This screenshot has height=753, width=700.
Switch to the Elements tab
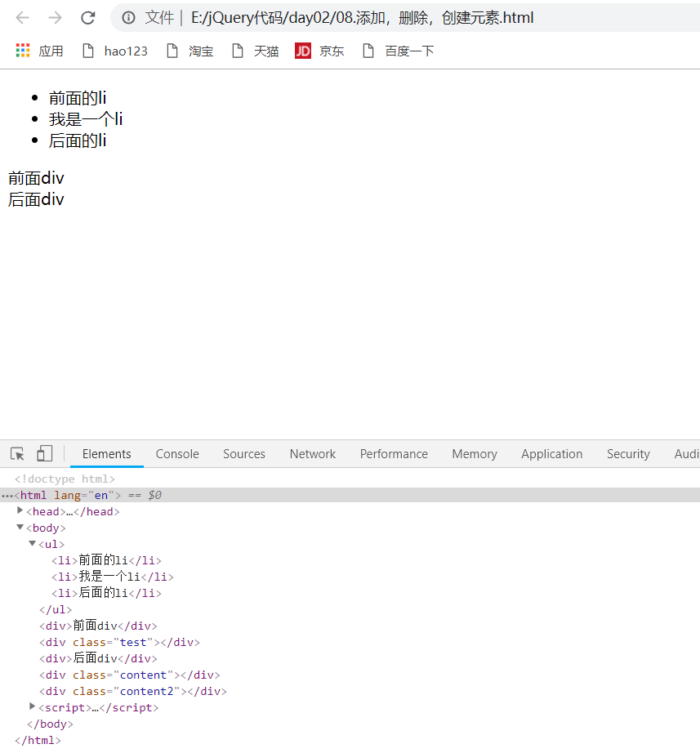(x=107, y=454)
